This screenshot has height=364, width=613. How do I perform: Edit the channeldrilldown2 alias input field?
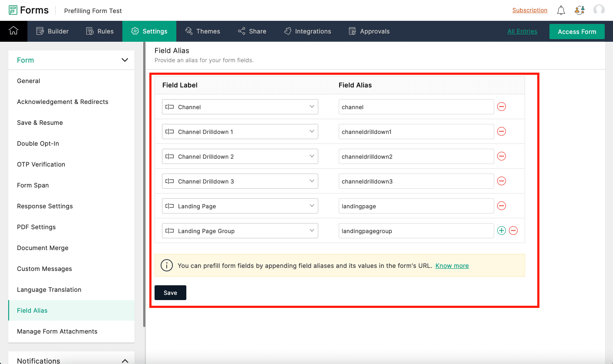coord(416,156)
